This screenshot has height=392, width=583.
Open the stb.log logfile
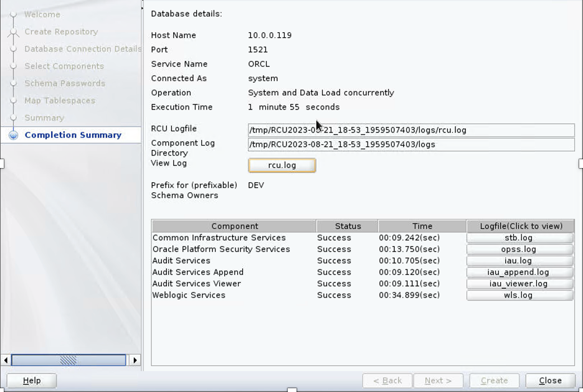tap(519, 238)
